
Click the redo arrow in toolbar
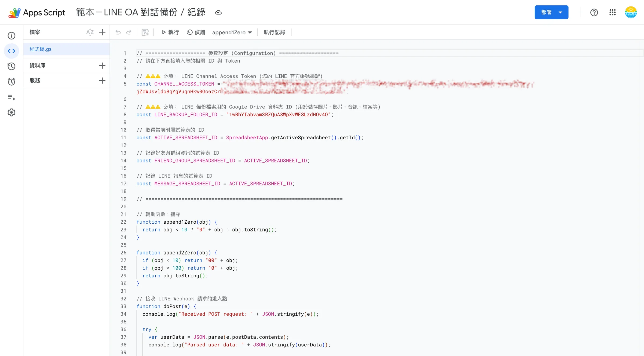pyautogui.click(x=129, y=32)
